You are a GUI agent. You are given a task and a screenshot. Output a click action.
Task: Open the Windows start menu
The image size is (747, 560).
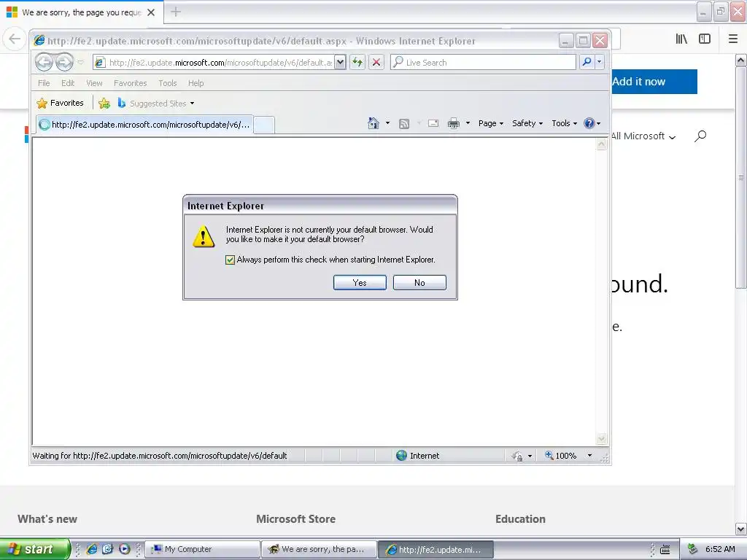click(x=35, y=549)
